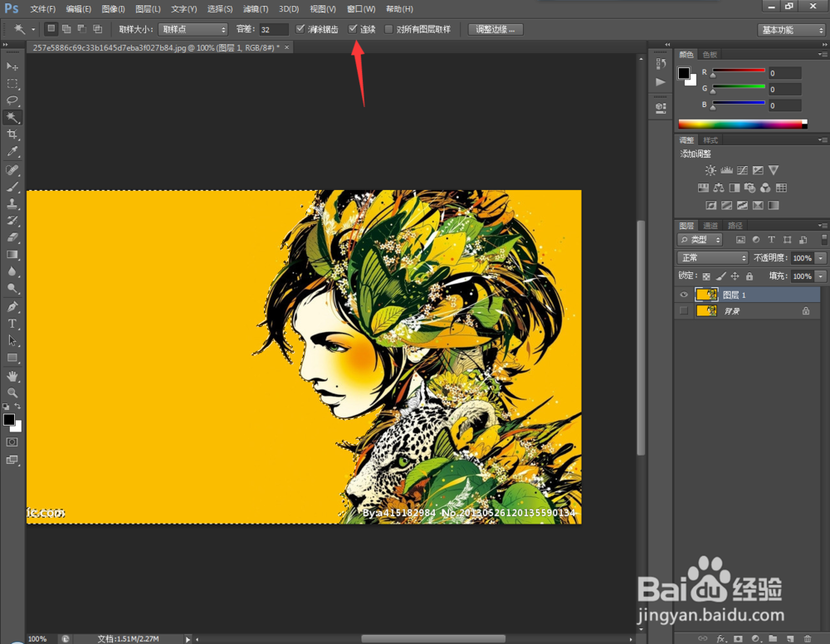Viewport: 830px width, 644px height.
Task: Click the color spectrum ramp bar
Action: (x=743, y=124)
